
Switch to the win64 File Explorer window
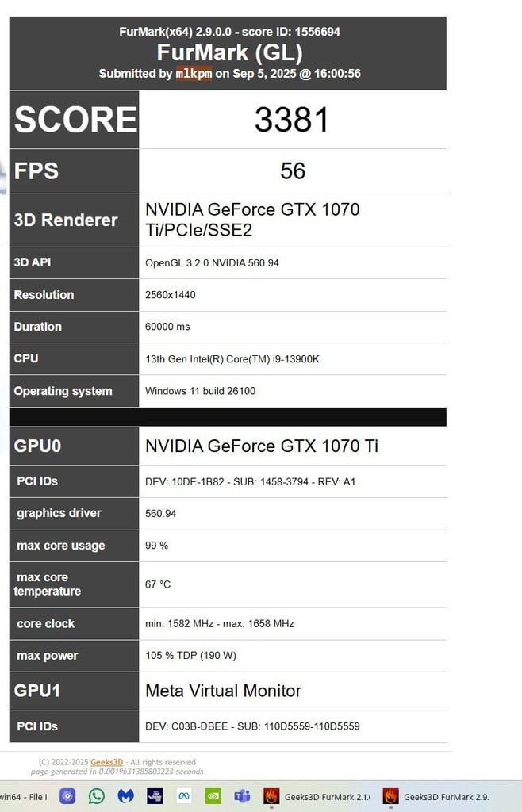click(x=23, y=796)
